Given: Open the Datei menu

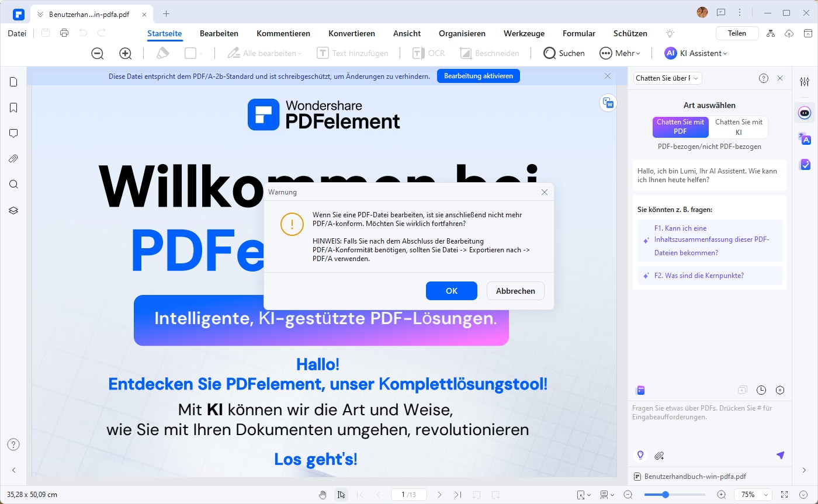Looking at the screenshot, I should [17, 33].
